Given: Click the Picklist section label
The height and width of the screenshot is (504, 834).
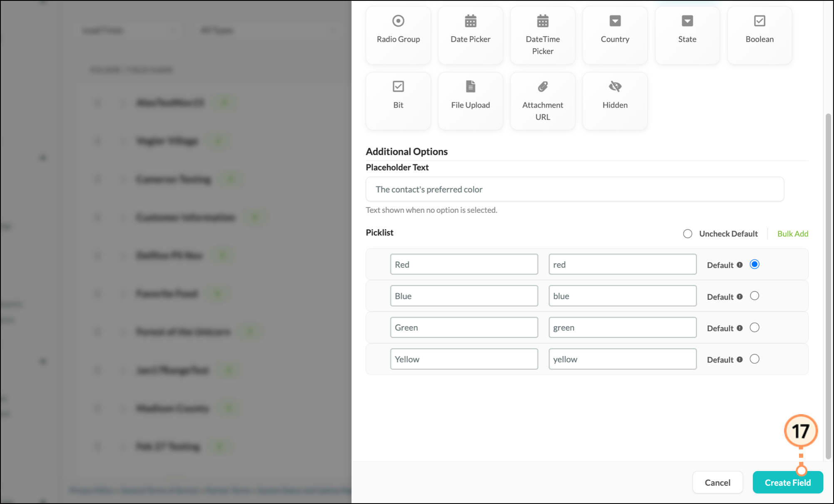Looking at the screenshot, I should point(380,232).
